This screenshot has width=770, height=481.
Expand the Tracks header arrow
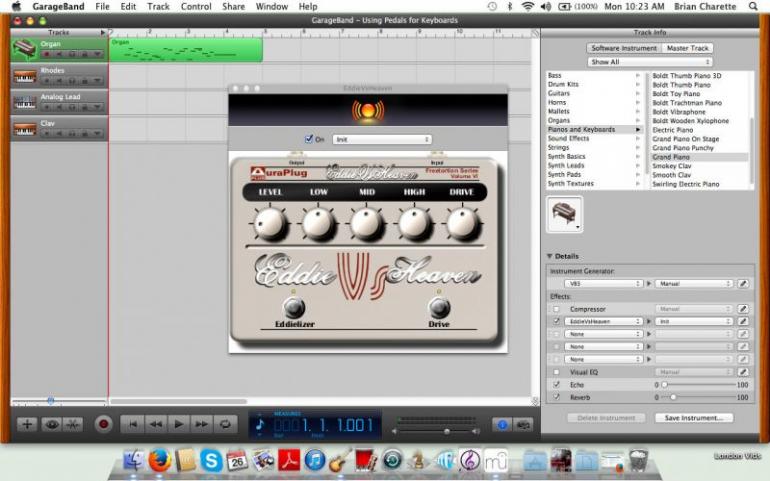(103, 32)
